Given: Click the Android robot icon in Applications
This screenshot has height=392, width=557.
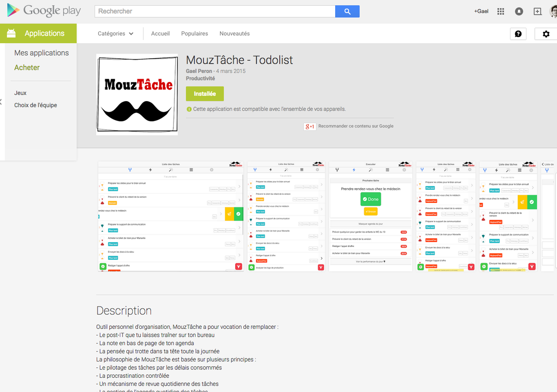Looking at the screenshot, I should point(11,33).
